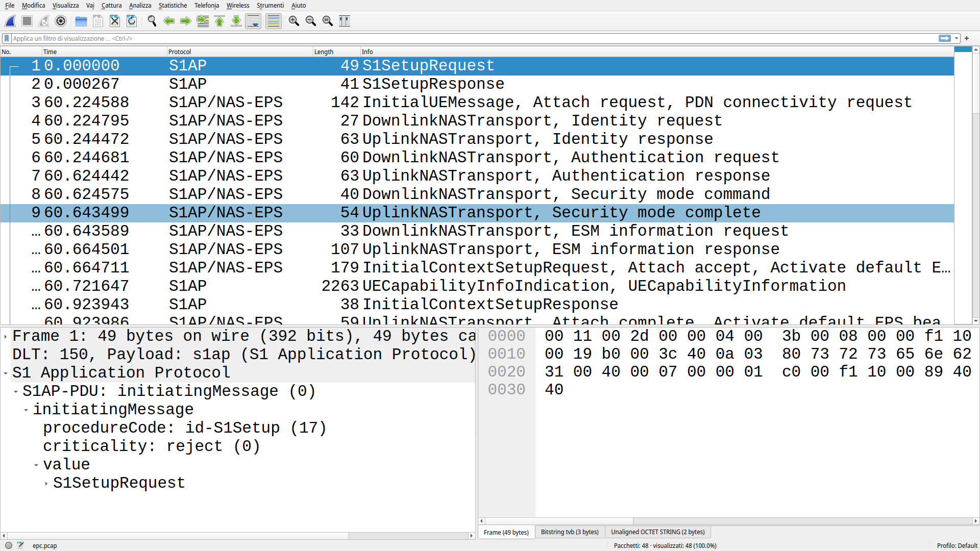Click the expert information status circle
This screenshot has height=551, width=980.
pos(8,545)
